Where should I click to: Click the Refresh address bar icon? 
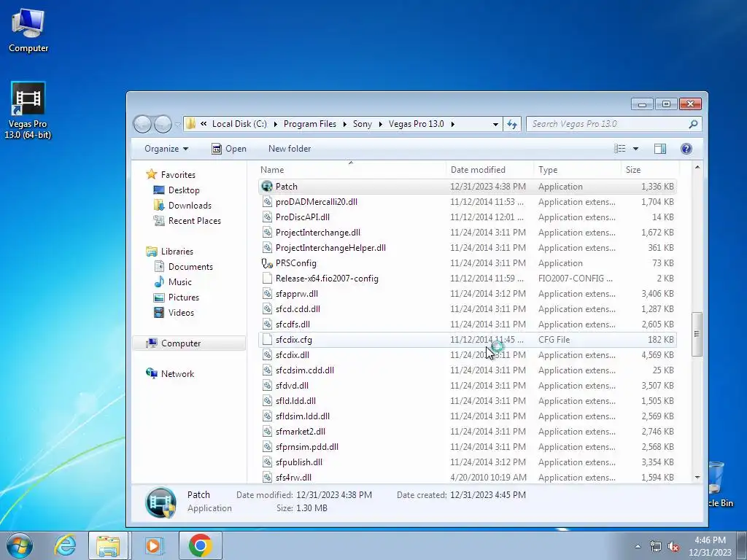tap(512, 124)
